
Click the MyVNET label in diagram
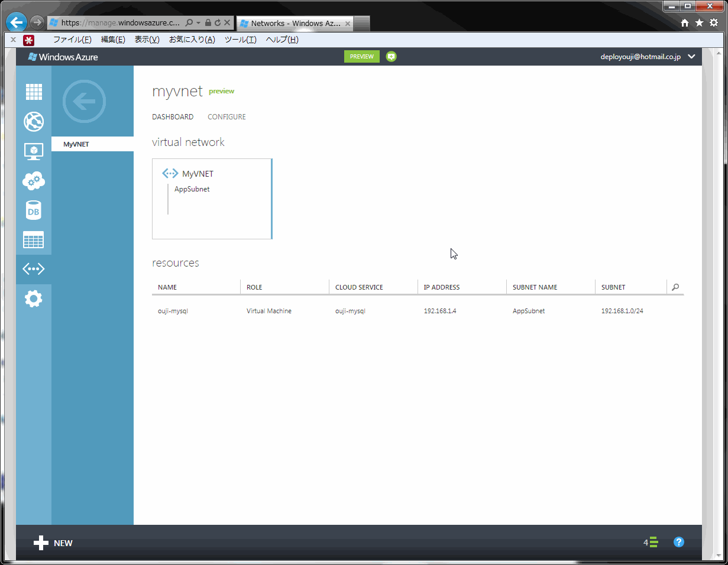198,174
